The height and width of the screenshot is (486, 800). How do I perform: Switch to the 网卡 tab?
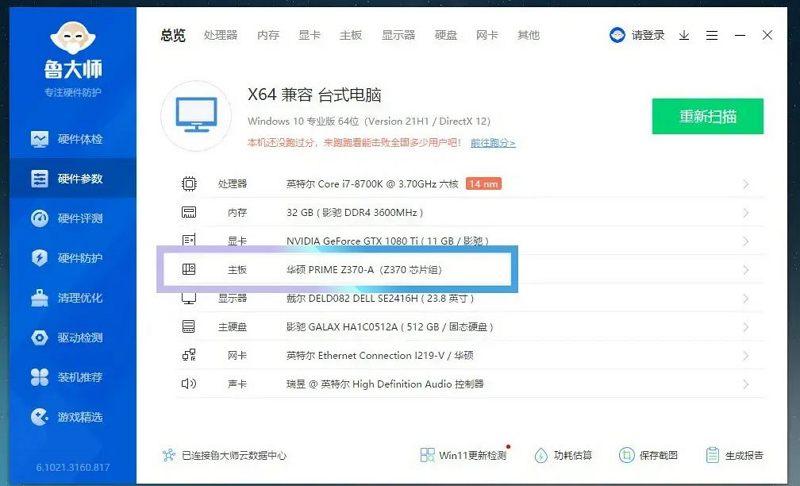coord(487,35)
